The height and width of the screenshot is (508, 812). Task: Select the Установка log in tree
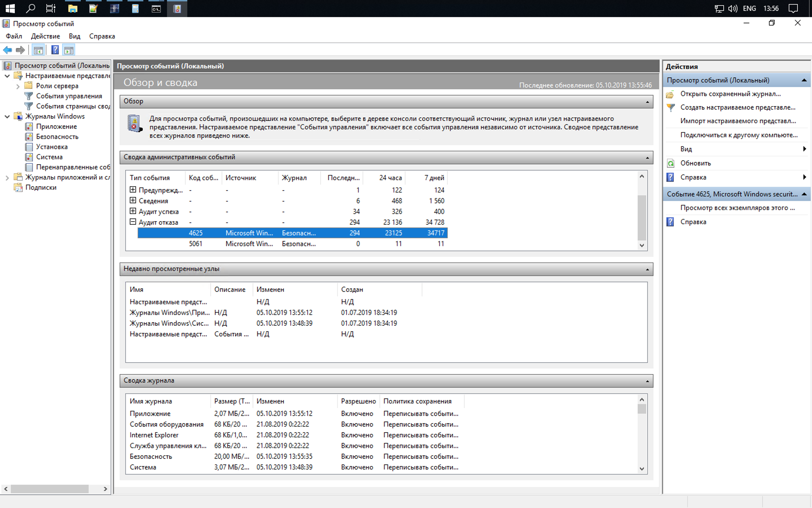(52, 147)
